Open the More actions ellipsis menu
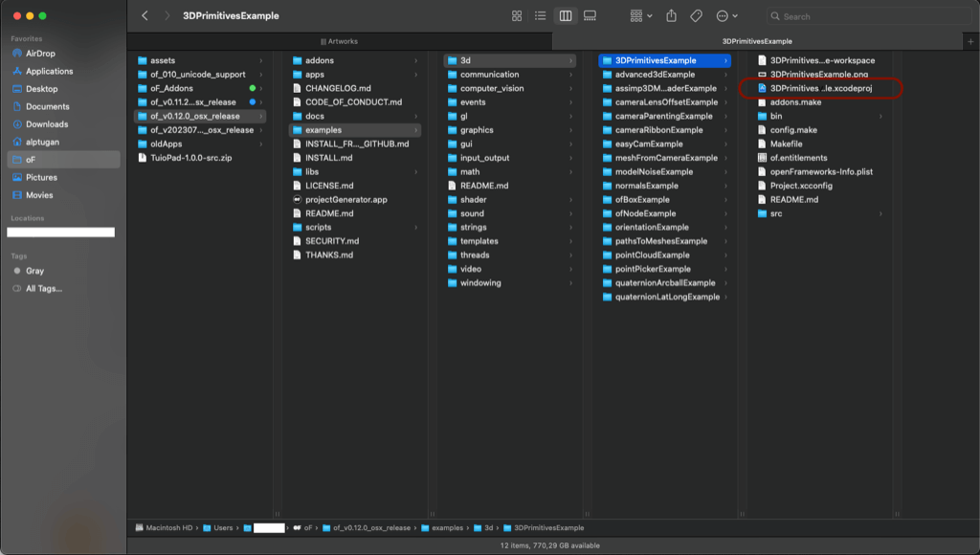Image resolution: width=980 pixels, height=555 pixels. pyautogui.click(x=727, y=16)
